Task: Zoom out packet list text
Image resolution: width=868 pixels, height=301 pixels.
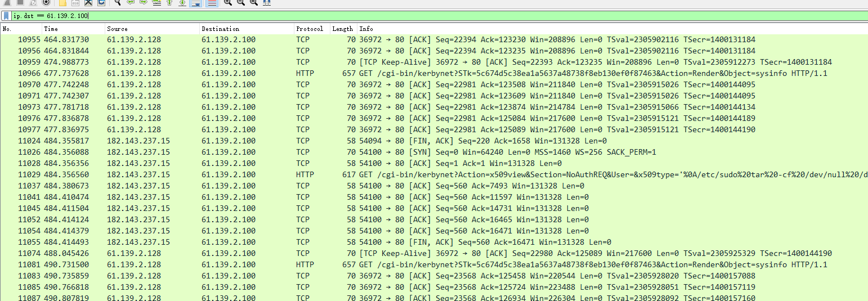Action: pos(240,2)
